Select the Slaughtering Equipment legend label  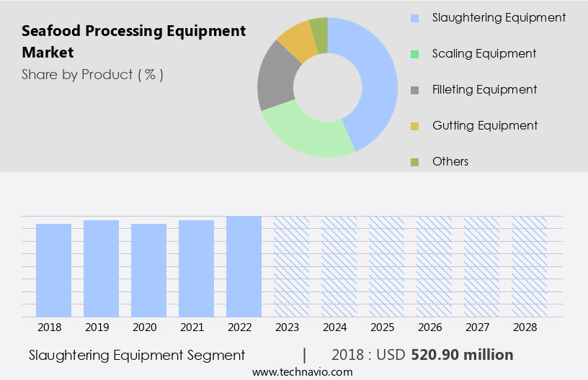pyautogui.click(x=499, y=18)
